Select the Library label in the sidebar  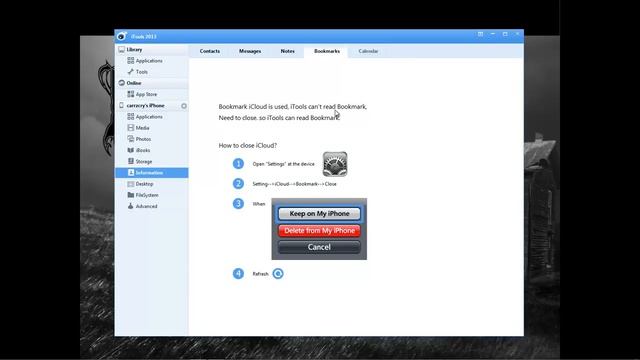(134, 49)
